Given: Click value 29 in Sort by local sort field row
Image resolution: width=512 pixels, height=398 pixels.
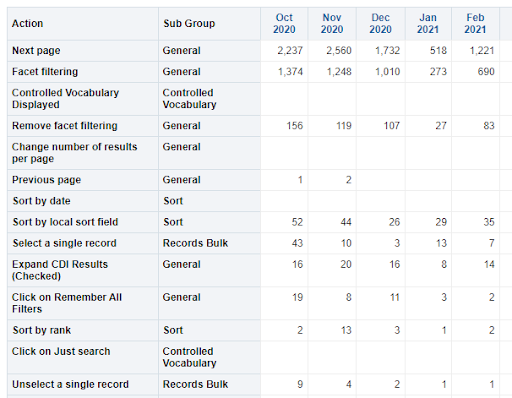Looking at the screenshot, I should 441,222.
